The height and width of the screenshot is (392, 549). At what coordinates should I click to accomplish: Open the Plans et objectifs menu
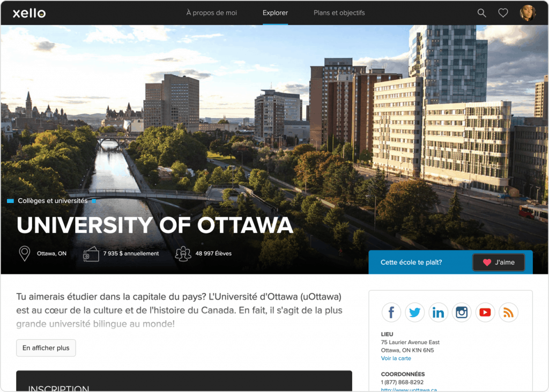339,13
